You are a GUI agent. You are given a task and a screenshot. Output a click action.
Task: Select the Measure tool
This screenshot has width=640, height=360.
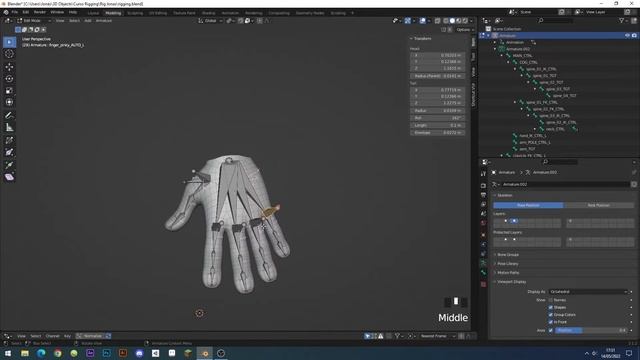(x=9, y=127)
